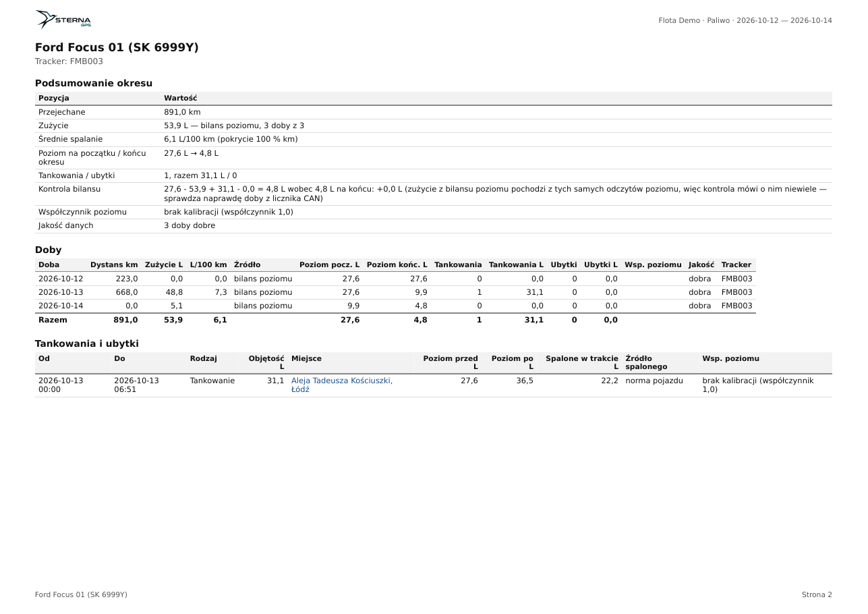Click the 223,0 distance value
Screen dimensions: 868x614
pyautogui.click(x=127, y=279)
